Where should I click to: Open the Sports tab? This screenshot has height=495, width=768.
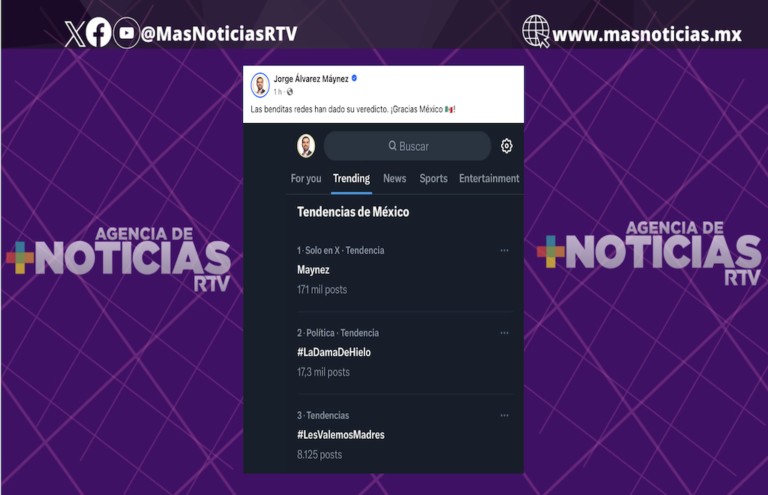pos(433,179)
